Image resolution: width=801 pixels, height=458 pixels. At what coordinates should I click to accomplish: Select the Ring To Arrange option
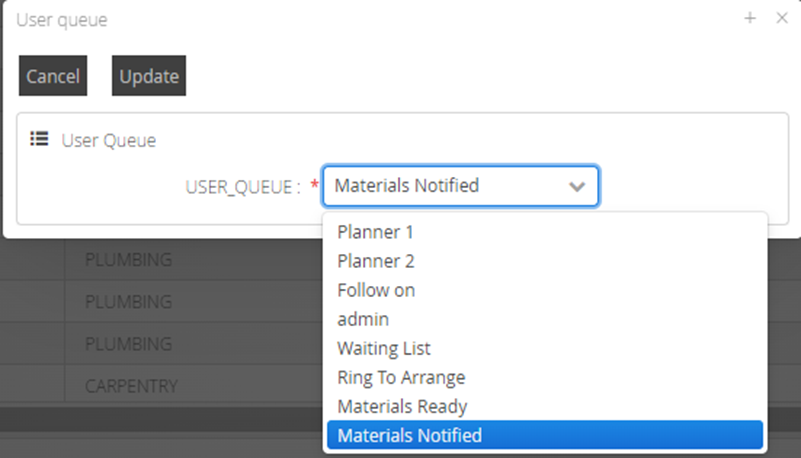pyautogui.click(x=401, y=377)
